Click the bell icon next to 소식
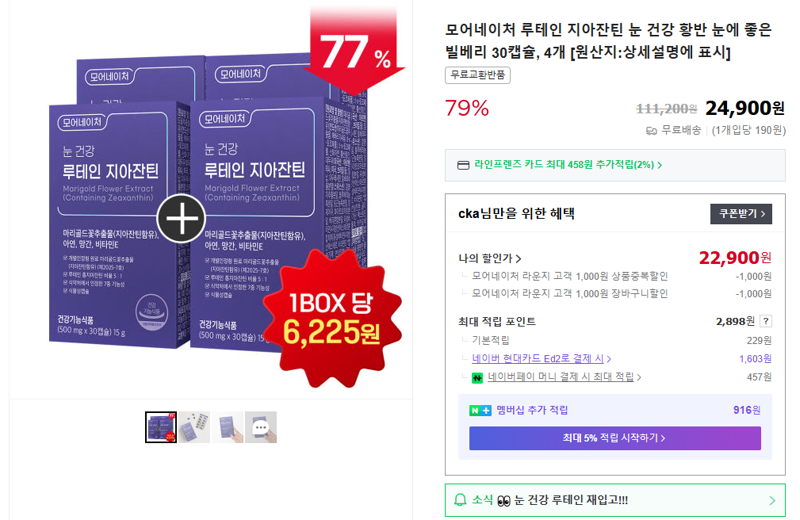 click(460, 500)
